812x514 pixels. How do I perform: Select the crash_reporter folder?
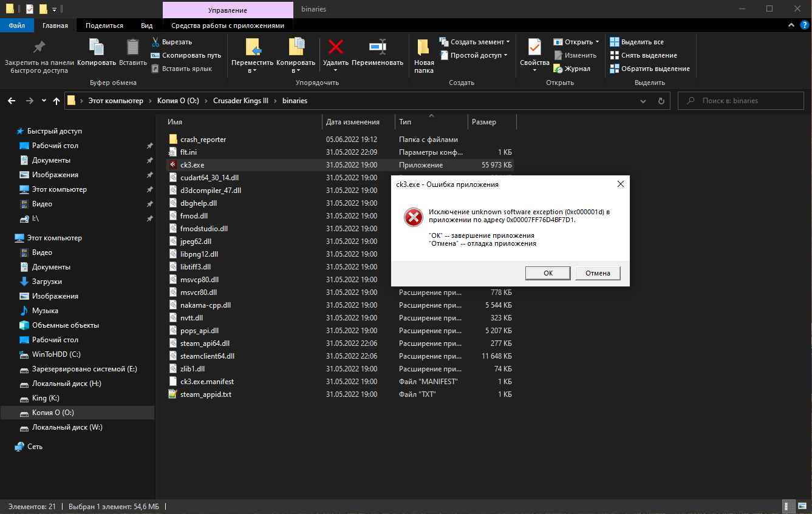[x=203, y=140]
